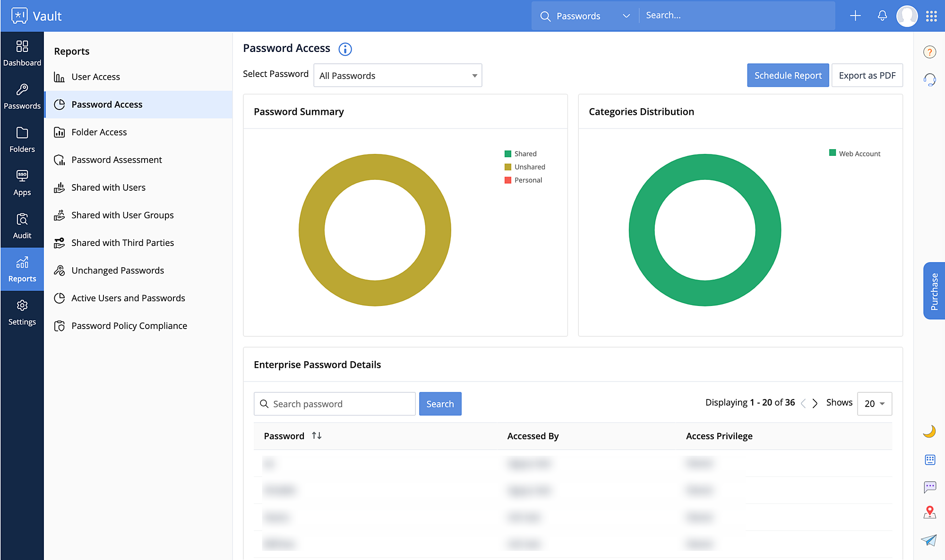
Task: Click the paper plane feedback icon
Action: pos(929,540)
